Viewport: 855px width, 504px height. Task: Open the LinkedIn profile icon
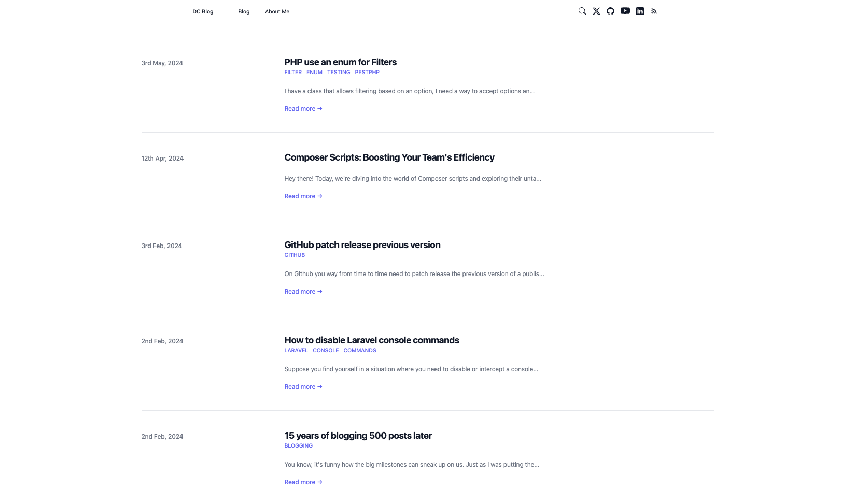(640, 11)
